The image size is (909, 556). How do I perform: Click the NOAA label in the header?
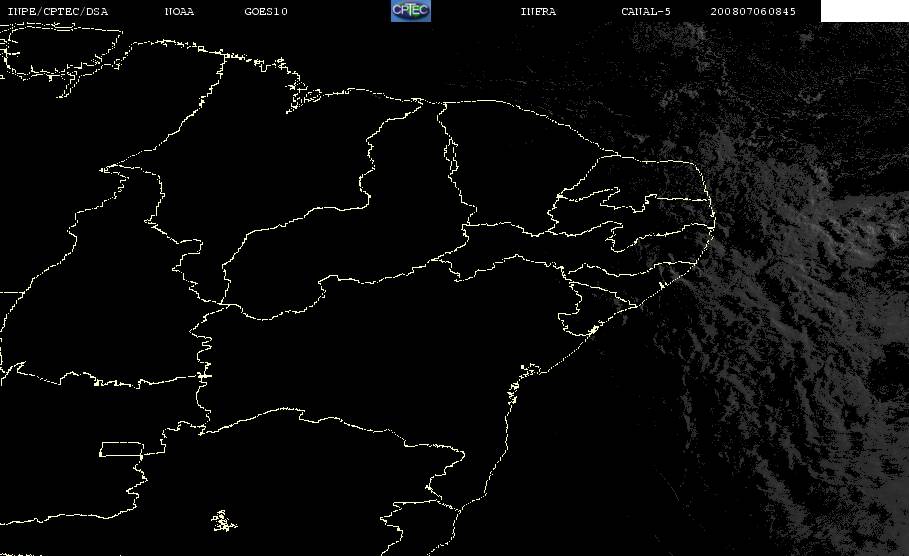tap(179, 12)
